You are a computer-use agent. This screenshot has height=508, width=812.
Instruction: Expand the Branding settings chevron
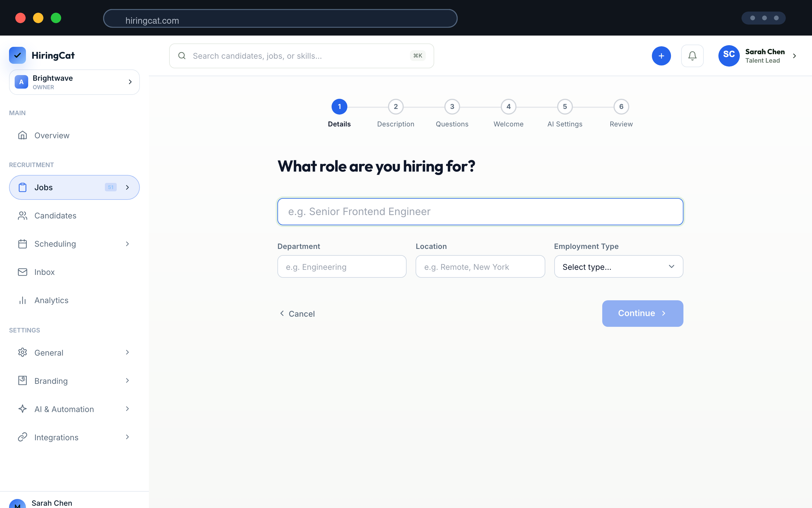click(127, 381)
